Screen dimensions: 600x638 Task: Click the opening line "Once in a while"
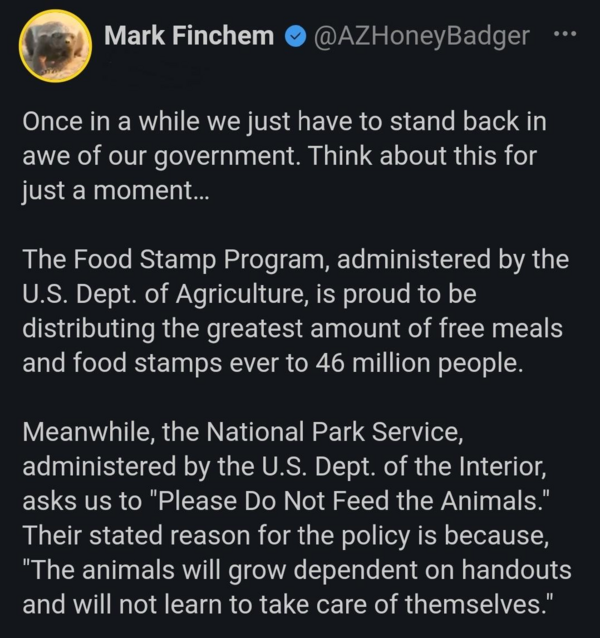pos(111,121)
